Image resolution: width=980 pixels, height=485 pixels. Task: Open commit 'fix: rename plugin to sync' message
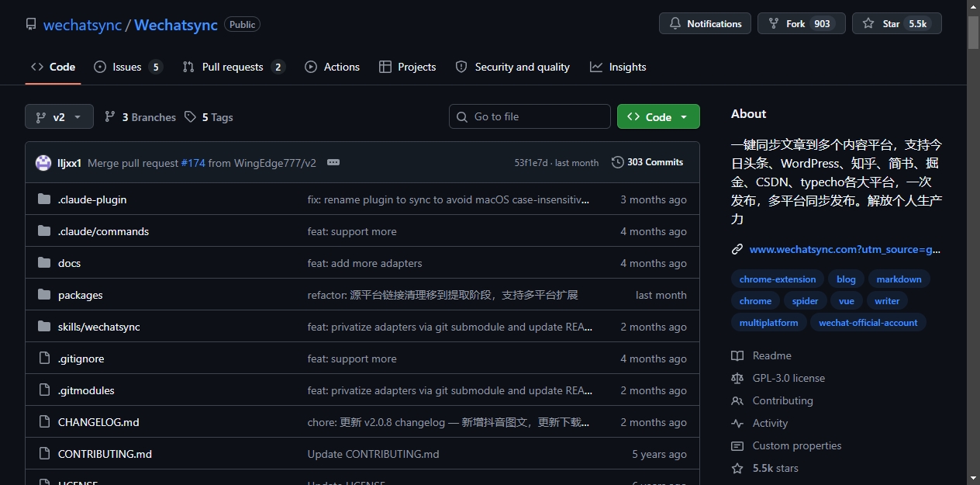point(449,199)
